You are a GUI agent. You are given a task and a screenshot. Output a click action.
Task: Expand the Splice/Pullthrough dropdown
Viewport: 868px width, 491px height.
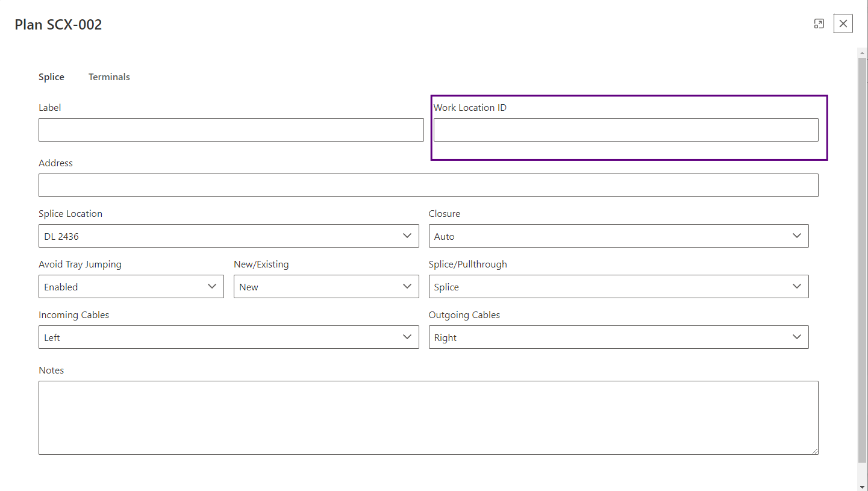click(619, 287)
